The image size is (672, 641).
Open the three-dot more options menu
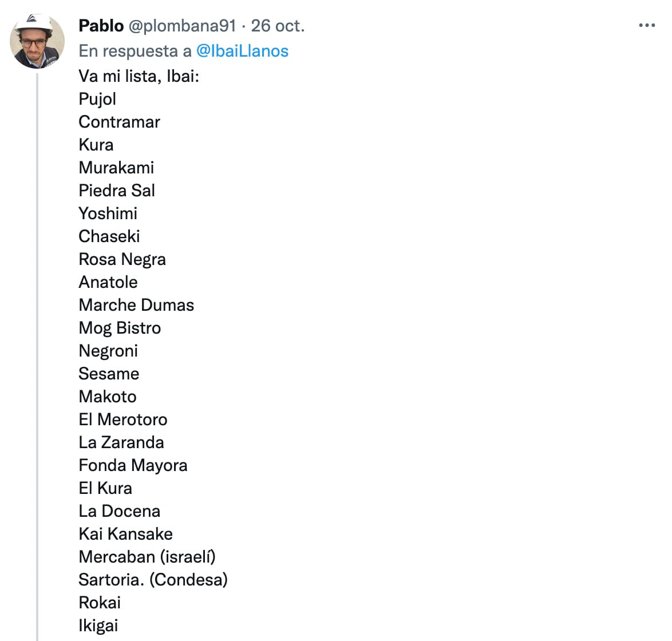646,26
